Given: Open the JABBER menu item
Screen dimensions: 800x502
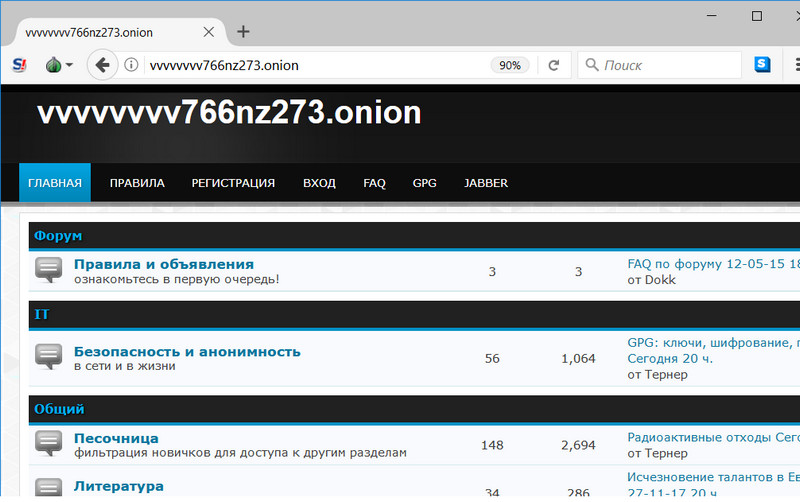Looking at the screenshot, I should 486,183.
